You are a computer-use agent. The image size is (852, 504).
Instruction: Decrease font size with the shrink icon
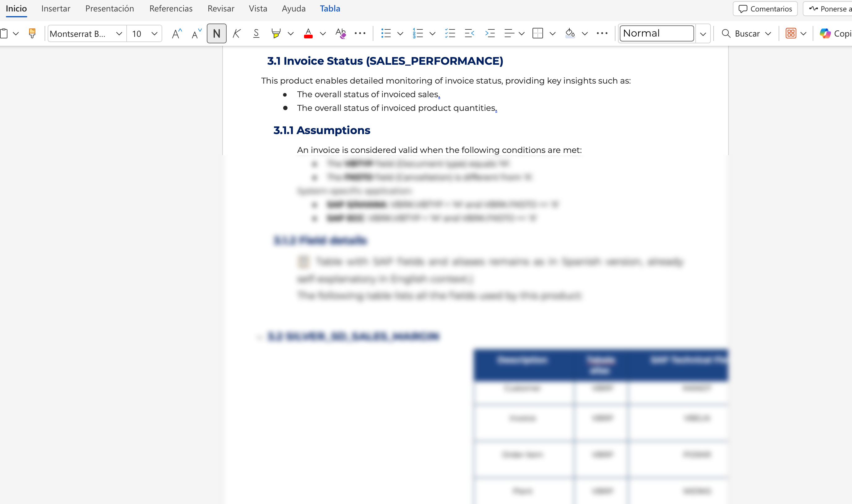196,33
